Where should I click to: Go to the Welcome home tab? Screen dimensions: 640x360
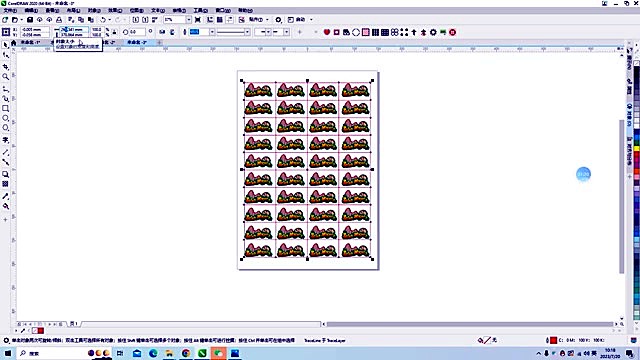[x=13, y=42]
